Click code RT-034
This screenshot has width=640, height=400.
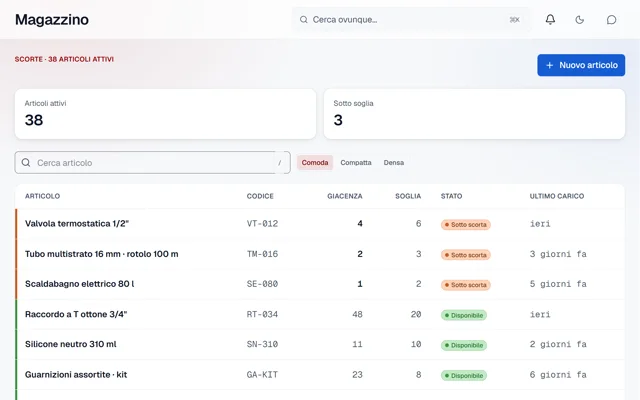262,314
